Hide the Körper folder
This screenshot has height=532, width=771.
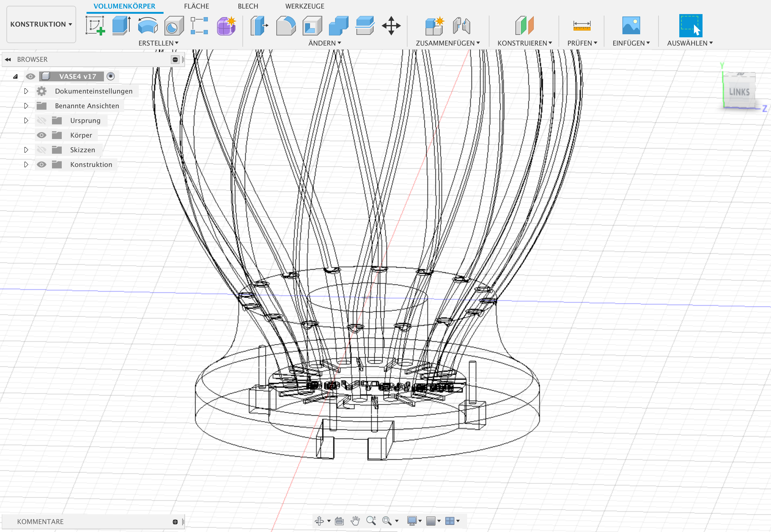click(x=41, y=135)
